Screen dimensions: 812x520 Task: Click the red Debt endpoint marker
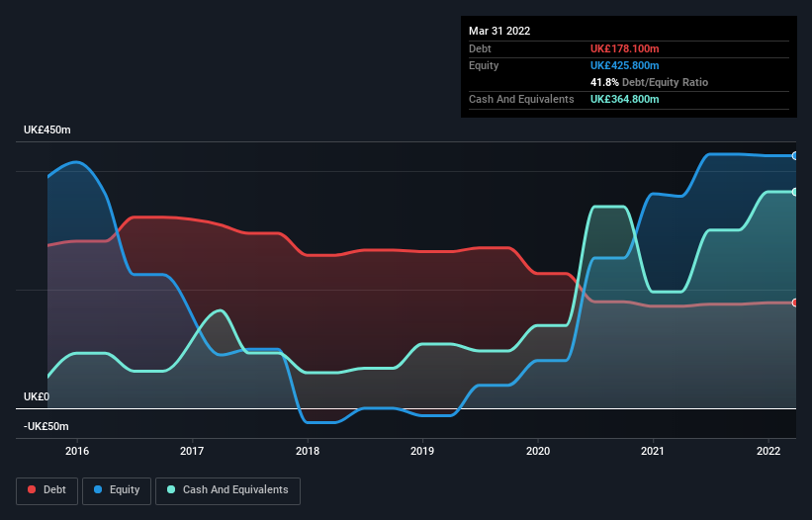795,303
